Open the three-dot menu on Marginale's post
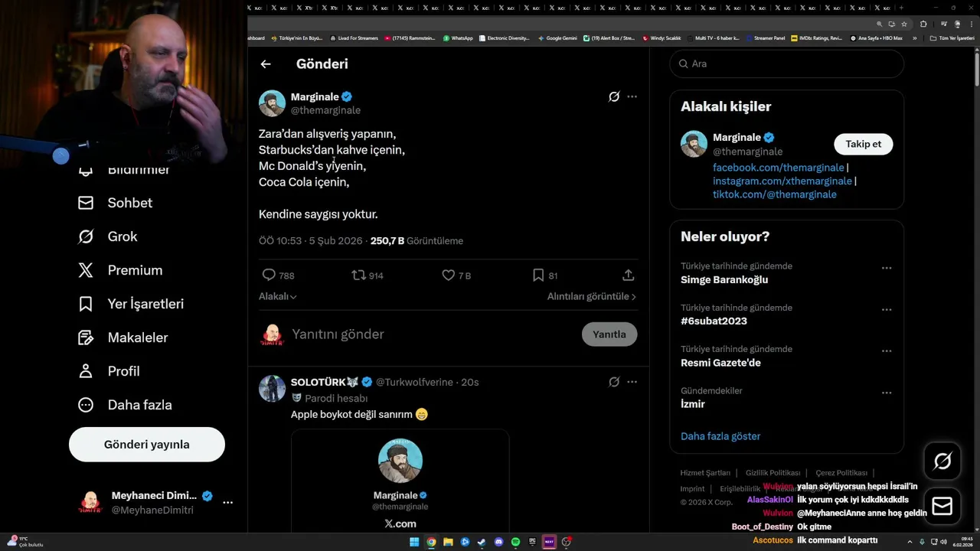 pyautogui.click(x=632, y=96)
